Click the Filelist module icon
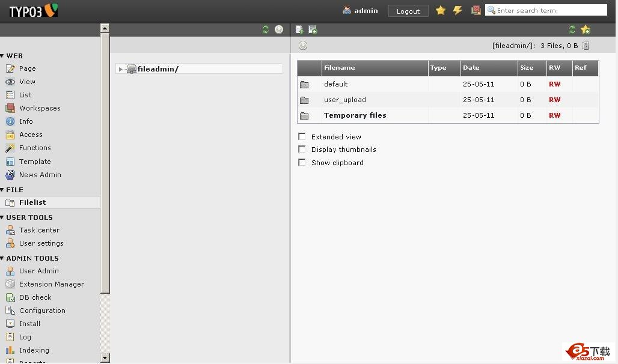This screenshot has width=618, height=364. tap(10, 202)
